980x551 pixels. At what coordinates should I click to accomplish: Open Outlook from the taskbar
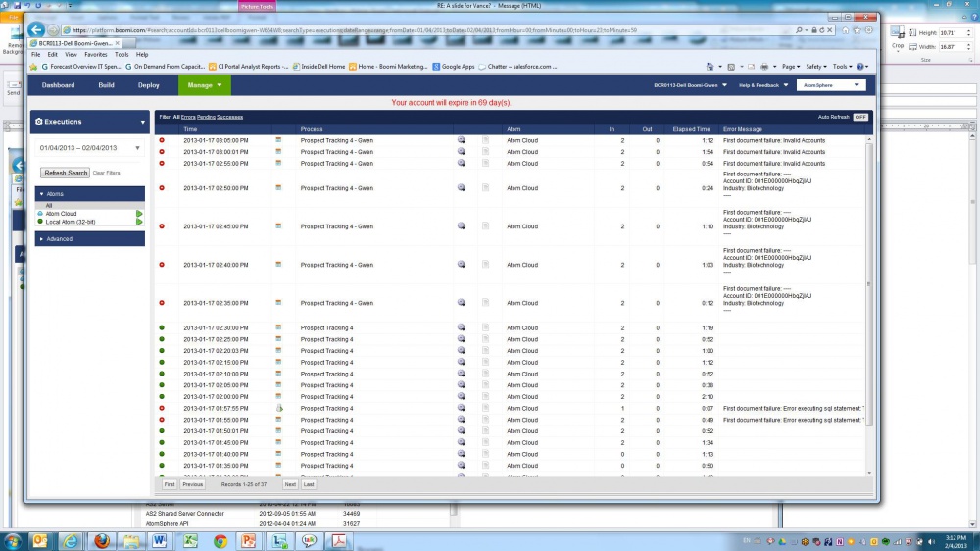(40, 541)
